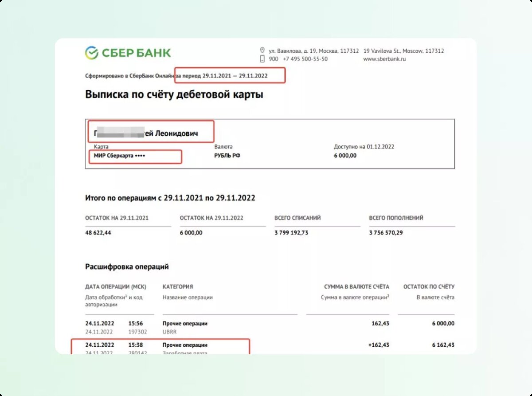Image resolution: width=532 pixels, height=396 pixels.
Task: Click 'Доступно на 01.12.2022' label
Action: tap(364, 147)
